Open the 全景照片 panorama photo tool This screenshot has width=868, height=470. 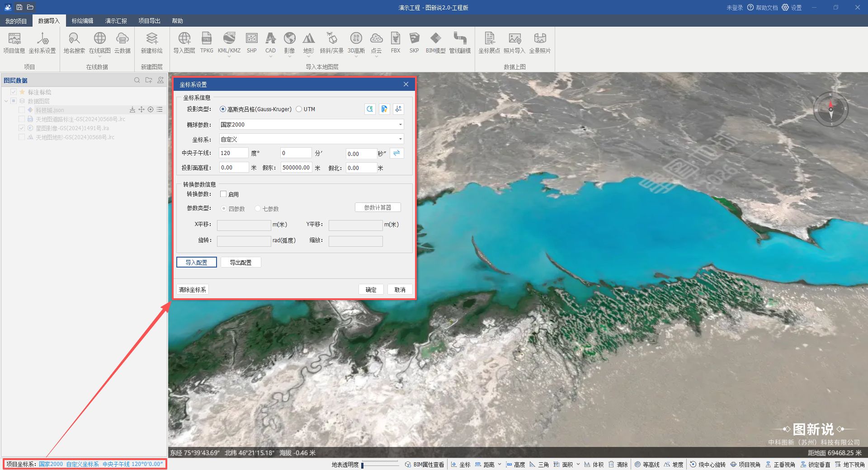coord(540,43)
